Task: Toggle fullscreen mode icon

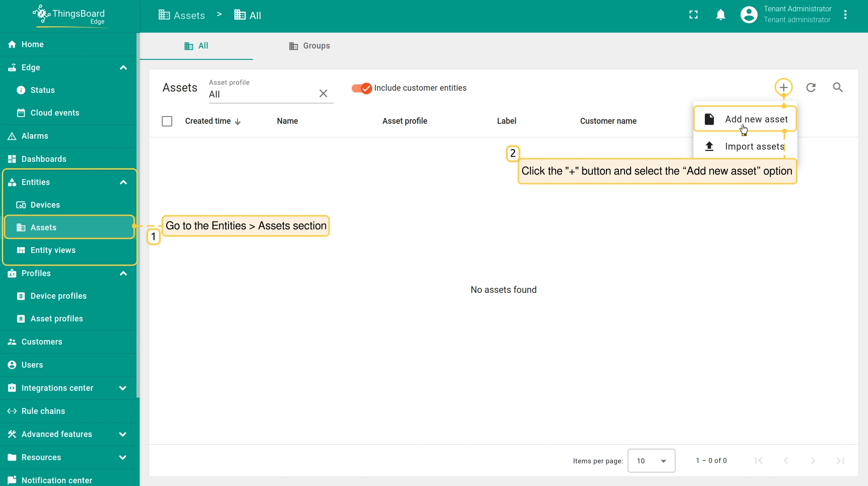Action: (693, 15)
